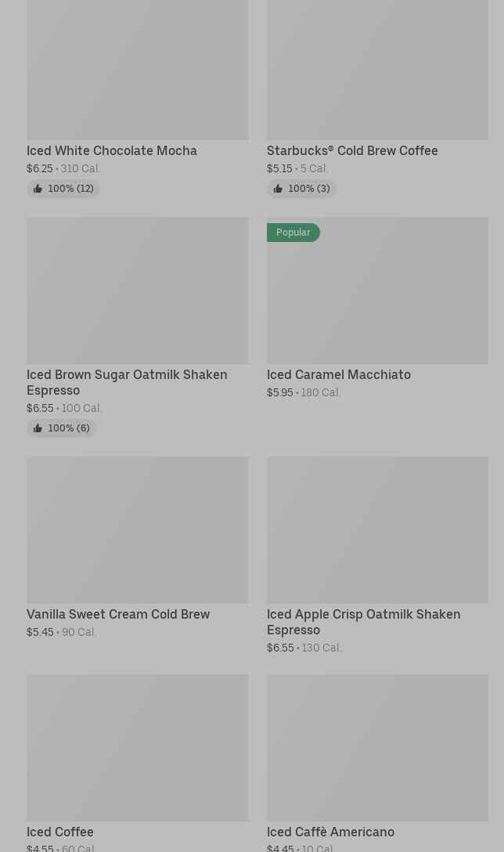Select Iced Brown Sugar Oatmilk Shaken Espresso title
Viewport: 504px width, 852px height.
127,382
